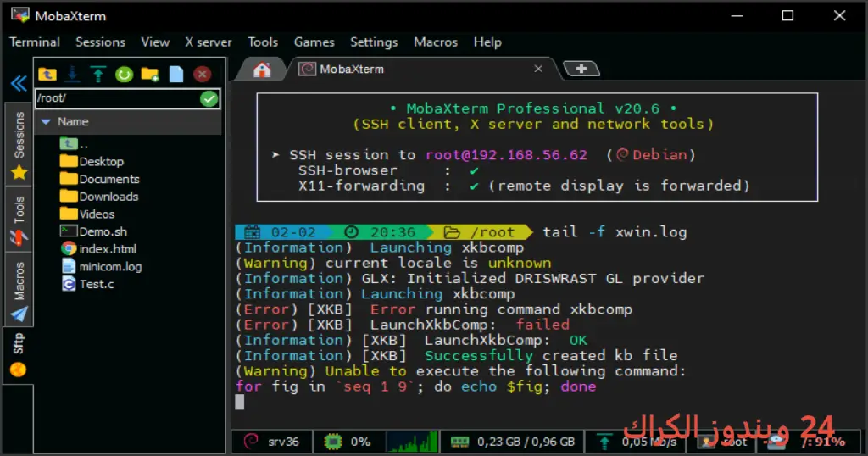868x456 pixels.
Task: Open the Sessions sidebar tab
Action: [x=19, y=144]
